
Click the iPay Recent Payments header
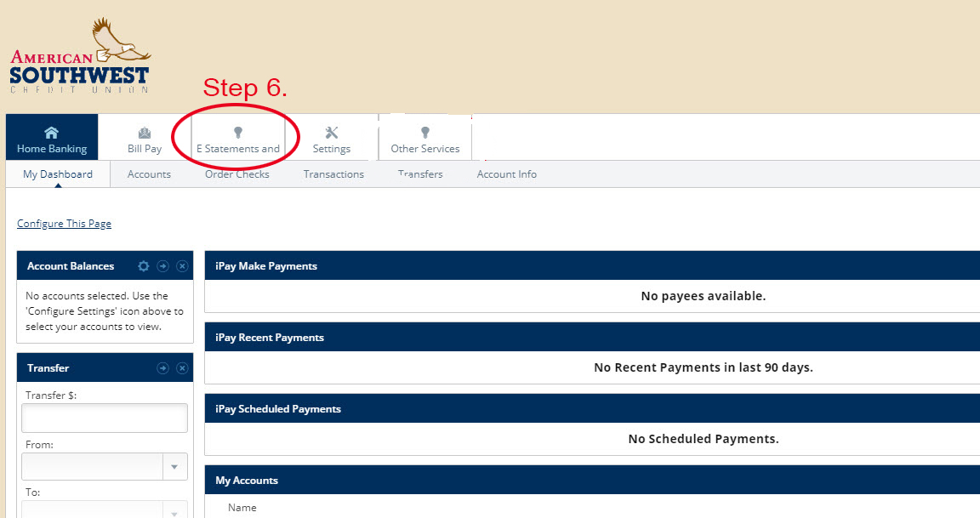click(x=592, y=338)
